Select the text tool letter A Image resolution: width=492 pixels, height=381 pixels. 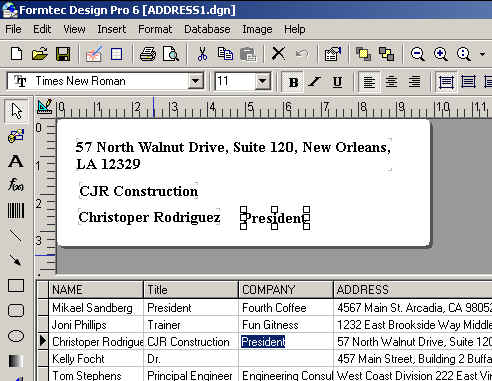tap(16, 161)
